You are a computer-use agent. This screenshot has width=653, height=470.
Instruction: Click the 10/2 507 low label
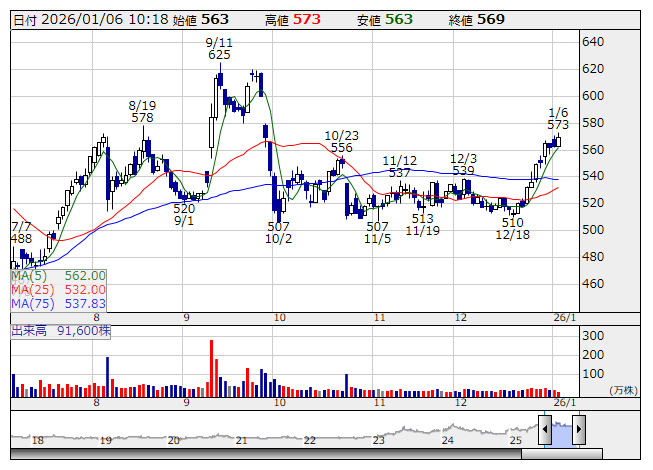(x=279, y=233)
